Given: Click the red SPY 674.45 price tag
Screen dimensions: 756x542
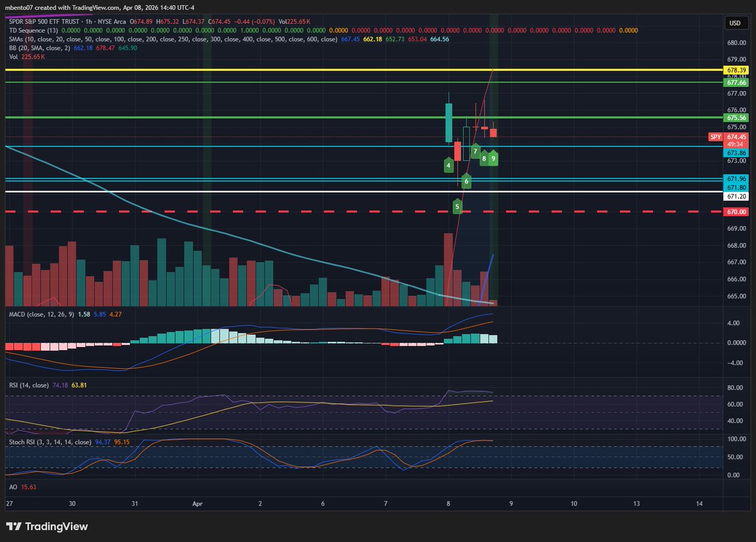Looking at the screenshot, I should click(x=729, y=137).
